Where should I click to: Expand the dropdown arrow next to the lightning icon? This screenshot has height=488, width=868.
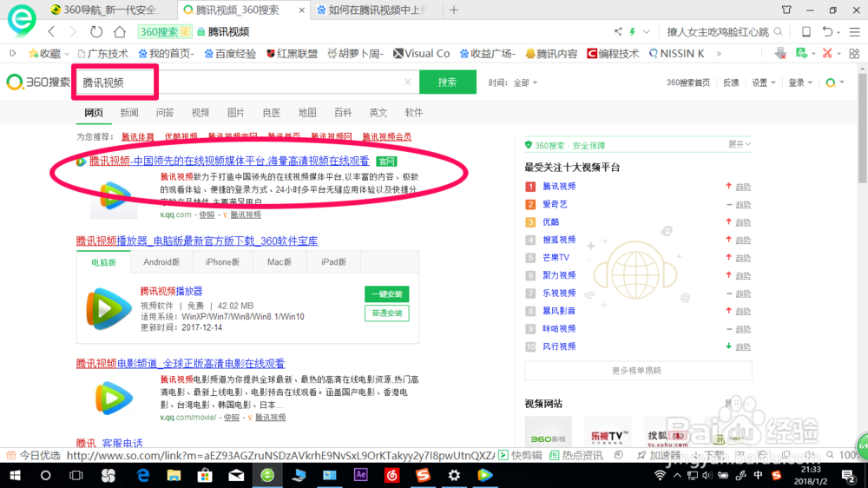tap(646, 31)
